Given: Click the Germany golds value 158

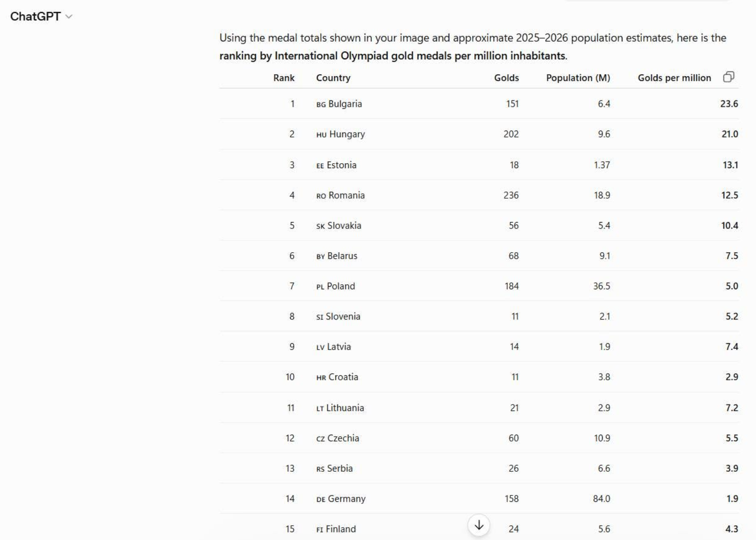Looking at the screenshot, I should click(512, 498).
